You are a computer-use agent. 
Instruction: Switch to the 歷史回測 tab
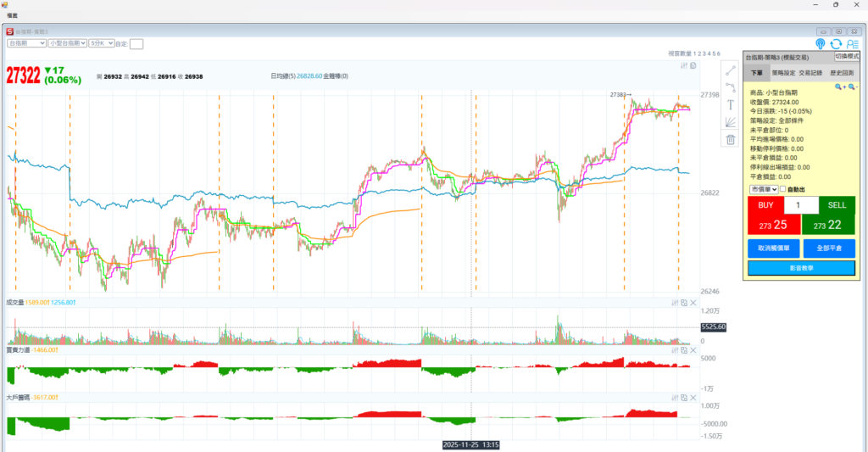click(x=840, y=74)
